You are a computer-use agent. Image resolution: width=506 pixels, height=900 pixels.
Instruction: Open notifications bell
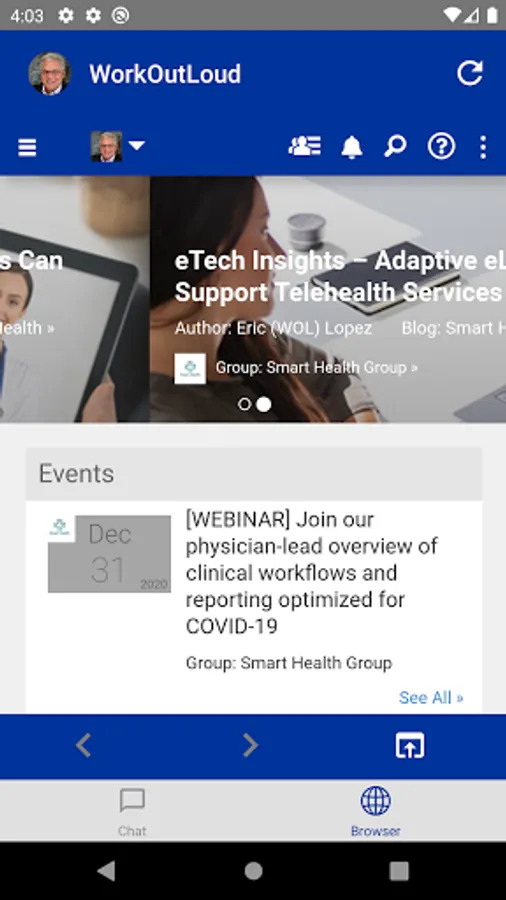352,147
